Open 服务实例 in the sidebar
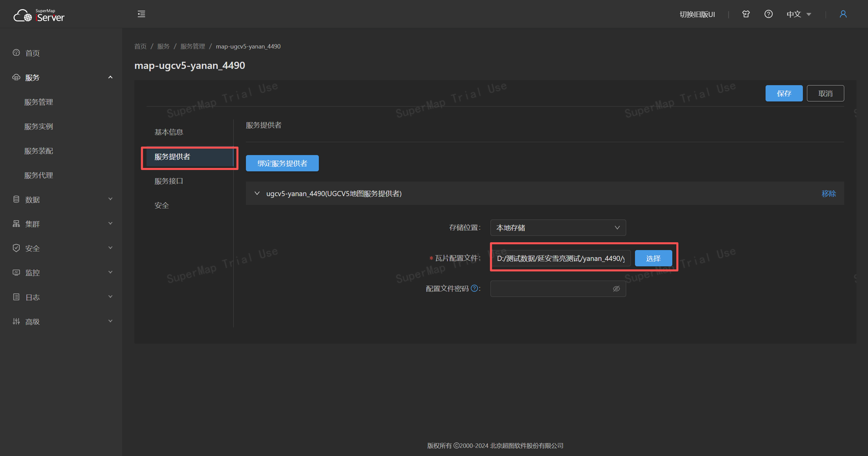The height and width of the screenshot is (456, 868). tap(39, 127)
